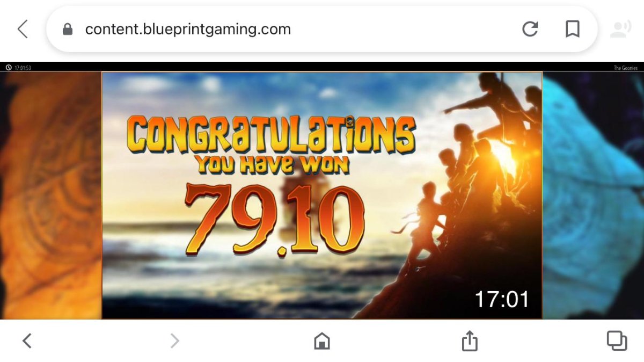
Task: Tap the 79.10 win amount
Action: (275, 218)
